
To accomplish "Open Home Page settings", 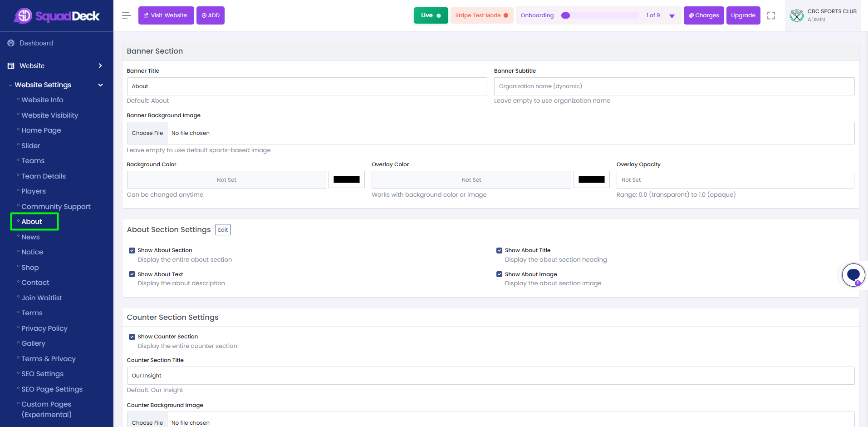I will point(41,130).
